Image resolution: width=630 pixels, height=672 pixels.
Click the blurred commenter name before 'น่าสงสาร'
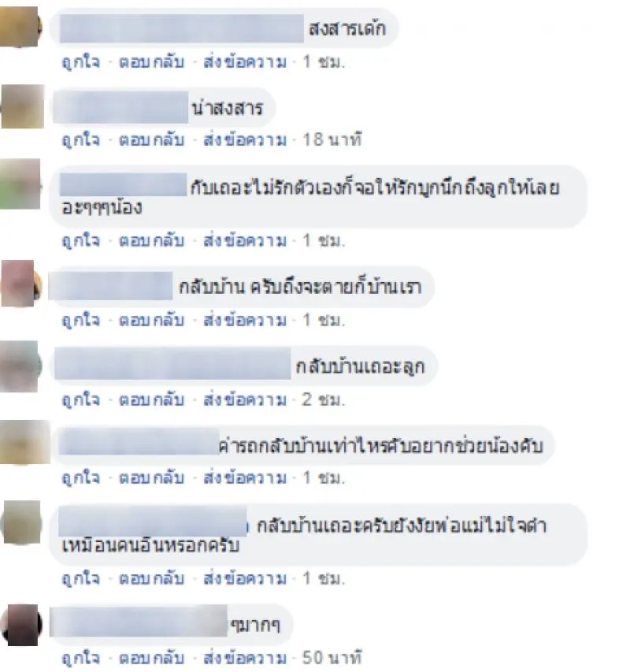tap(120, 108)
